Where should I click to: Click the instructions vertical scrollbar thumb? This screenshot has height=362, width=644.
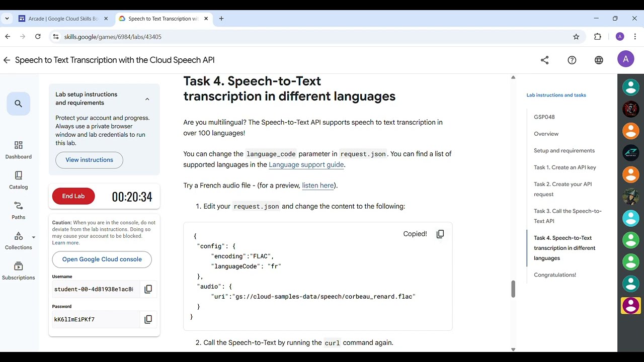click(513, 289)
